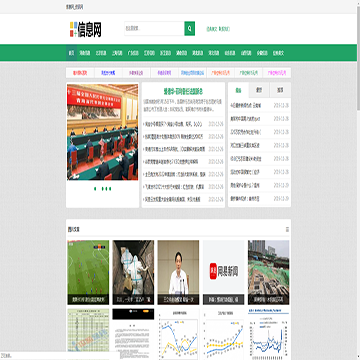
Task: Open the man in white shirt thumbnail
Action: point(178,272)
